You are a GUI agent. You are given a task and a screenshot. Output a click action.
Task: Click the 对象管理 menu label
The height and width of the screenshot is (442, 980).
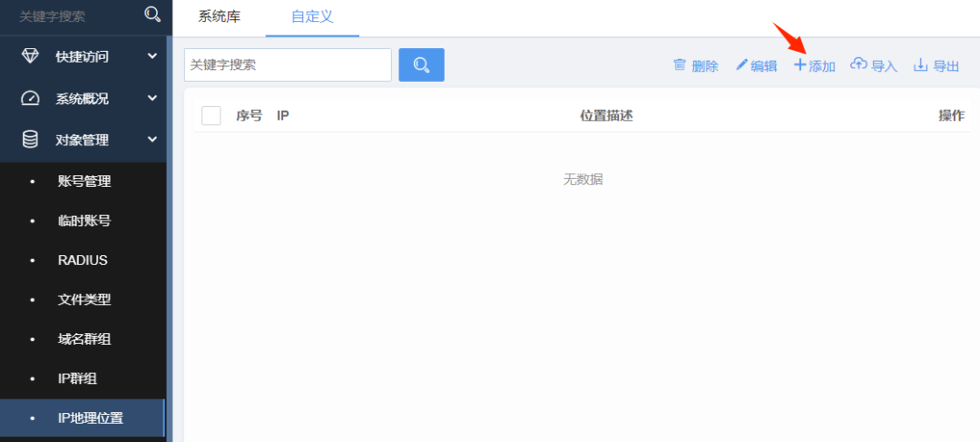[83, 140]
